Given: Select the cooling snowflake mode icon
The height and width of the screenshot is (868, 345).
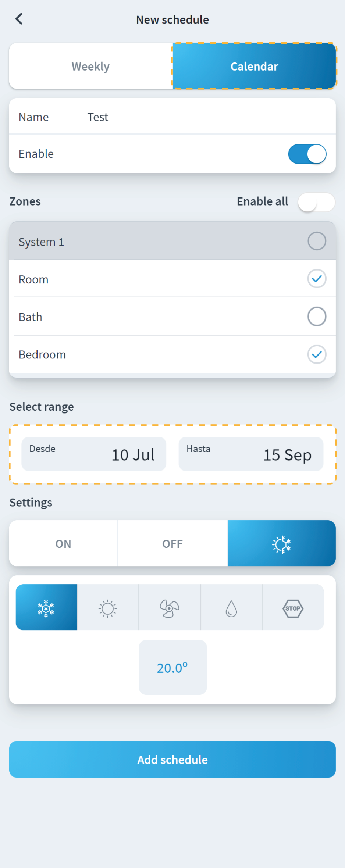Looking at the screenshot, I should [x=46, y=608].
